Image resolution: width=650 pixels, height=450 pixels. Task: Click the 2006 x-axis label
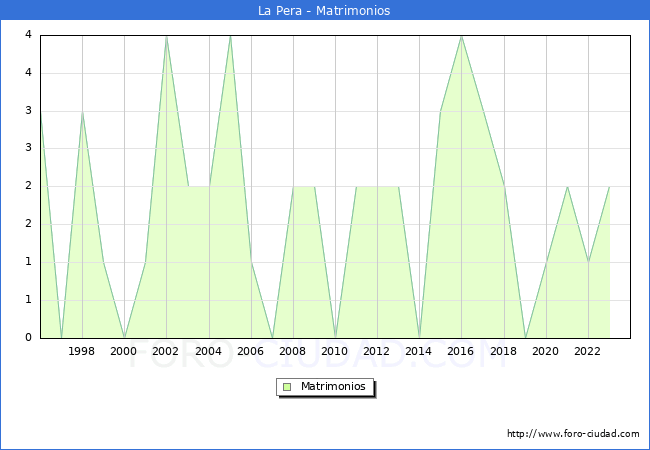tap(250, 351)
